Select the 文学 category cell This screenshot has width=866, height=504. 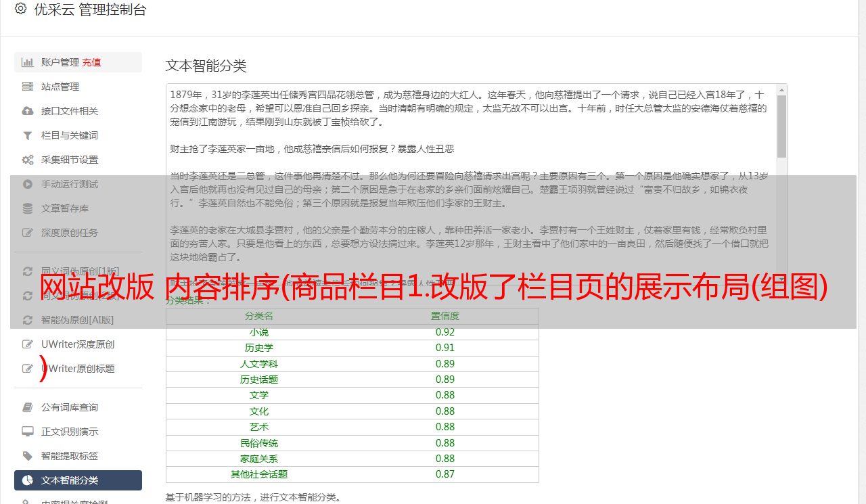point(259,395)
